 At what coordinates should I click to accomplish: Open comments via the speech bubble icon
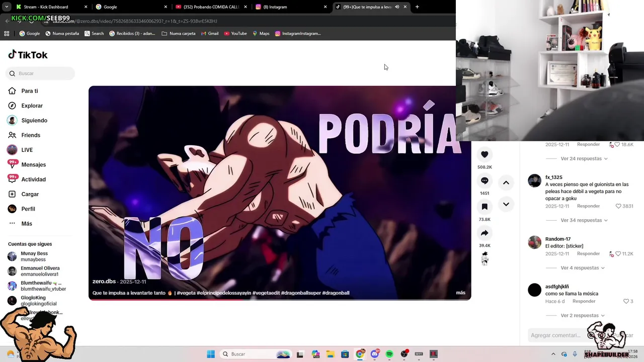485,180
